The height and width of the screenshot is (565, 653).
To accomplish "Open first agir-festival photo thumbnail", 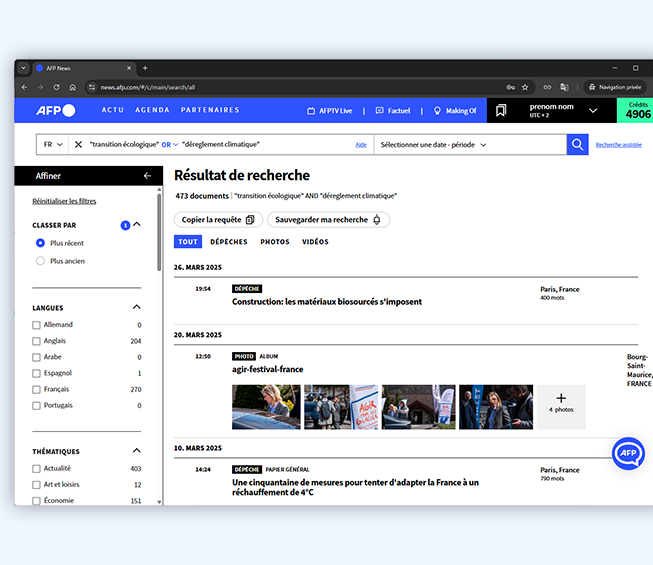I will tap(266, 407).
